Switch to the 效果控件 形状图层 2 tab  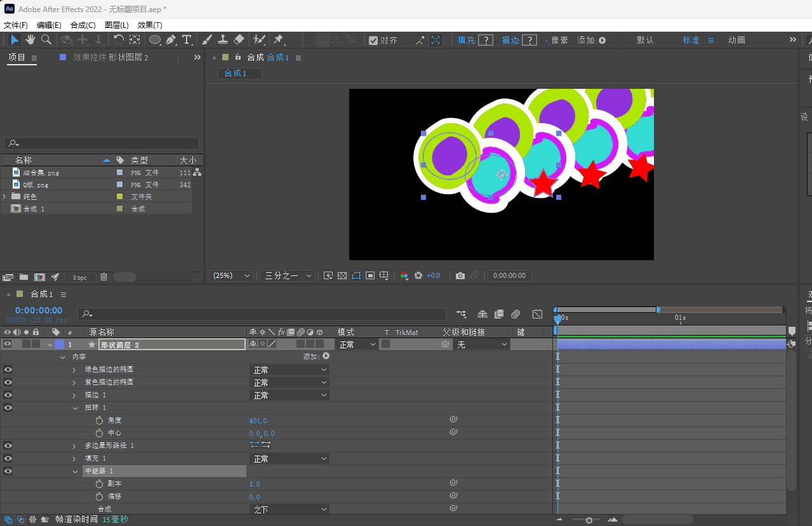tap(110, 57)
